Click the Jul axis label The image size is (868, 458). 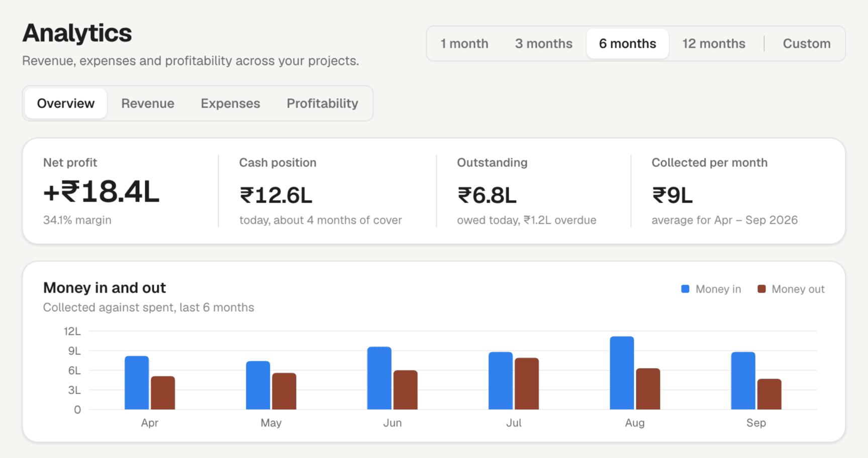tap(514, 423)
